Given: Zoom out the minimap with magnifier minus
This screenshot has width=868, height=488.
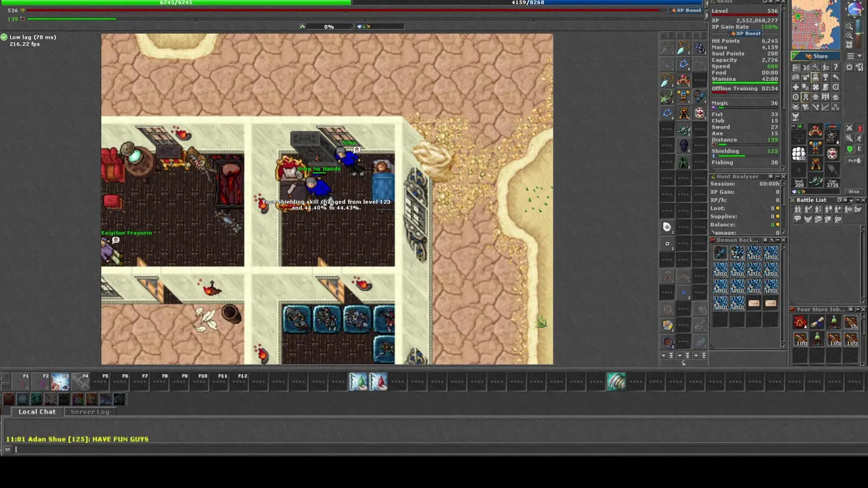Looking at the screenshot, I should click(849, 27).
